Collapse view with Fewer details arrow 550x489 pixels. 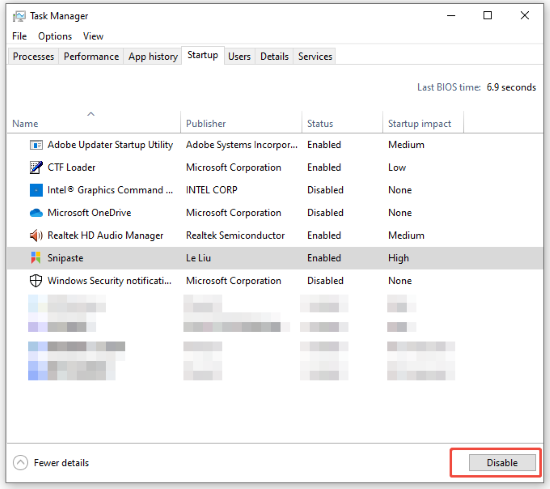[x=20, y=463]
